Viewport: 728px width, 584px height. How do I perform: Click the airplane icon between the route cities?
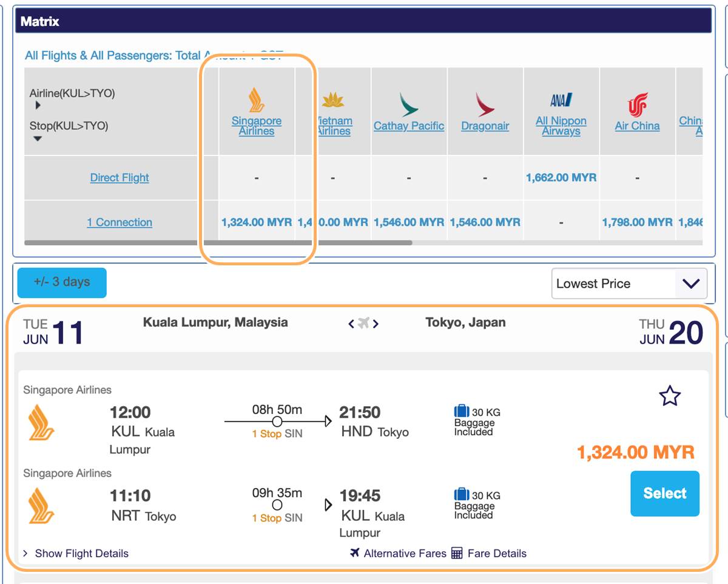click(x=363, y=324)
